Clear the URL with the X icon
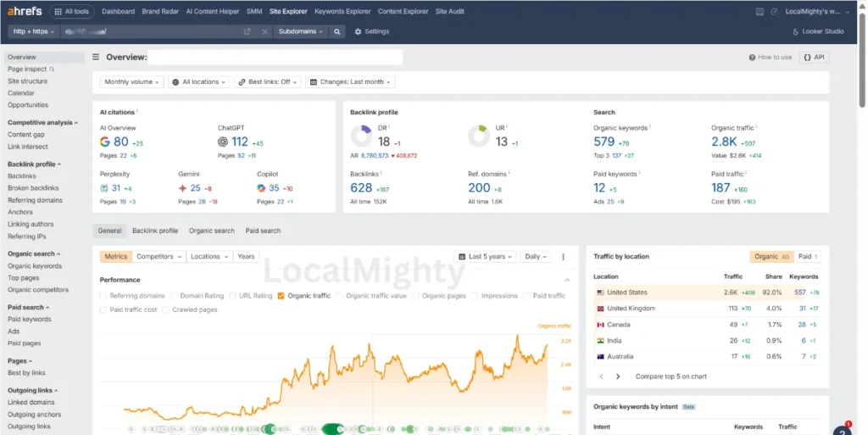The height and width of the screenshot is (435, 868). [264, 31]
